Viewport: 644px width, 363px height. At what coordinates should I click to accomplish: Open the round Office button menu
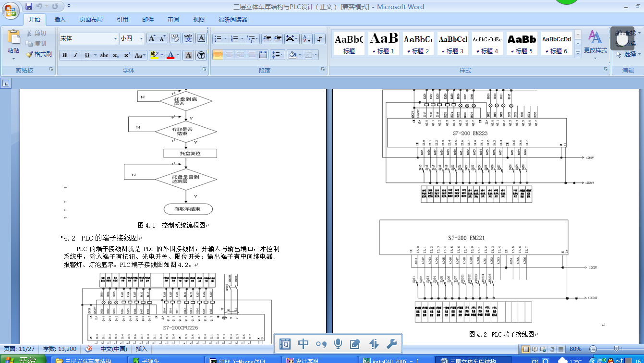(11, 10)
